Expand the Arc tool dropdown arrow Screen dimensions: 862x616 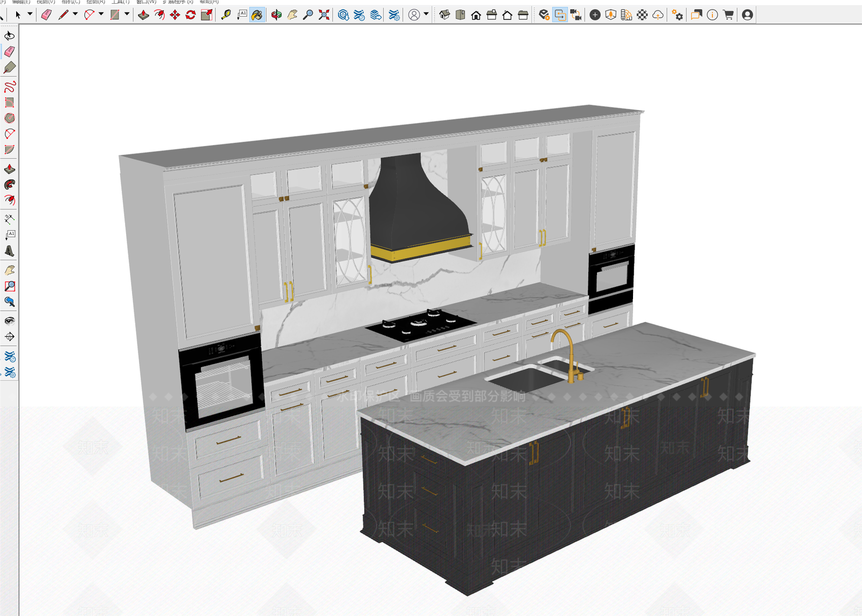point(101,15)
